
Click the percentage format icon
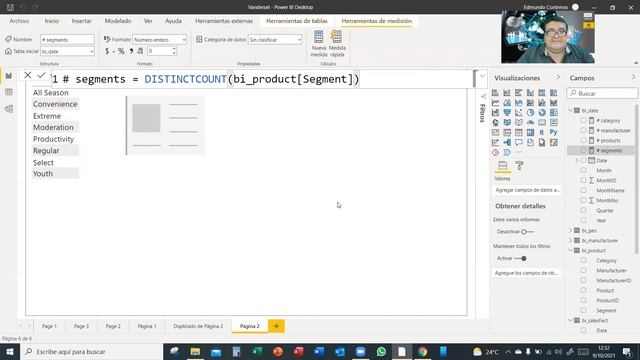pyautogui.click(x=121, y=51)
